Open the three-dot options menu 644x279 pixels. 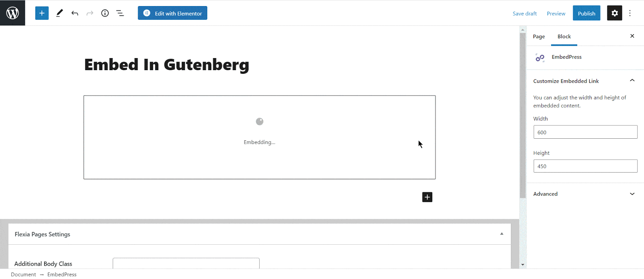click(630, 13)
